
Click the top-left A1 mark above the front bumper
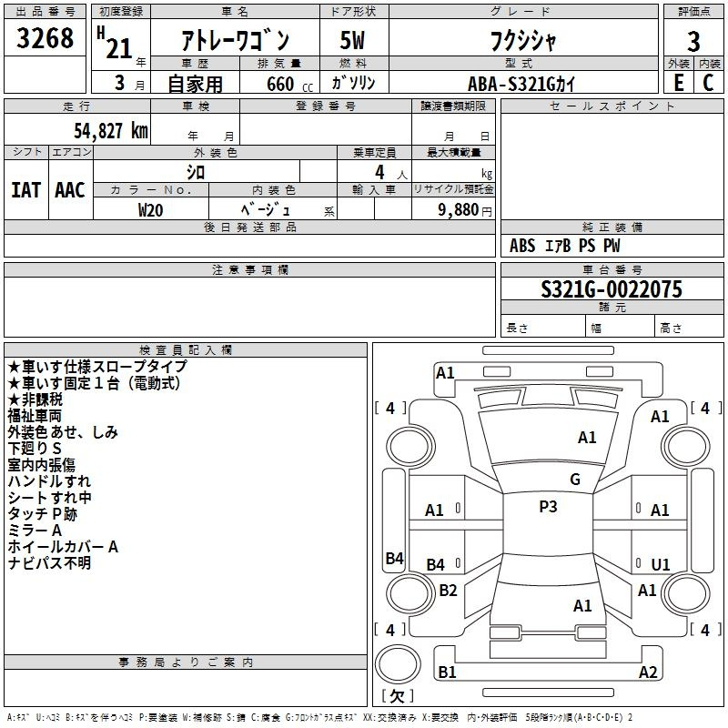(x=445, y=372)
